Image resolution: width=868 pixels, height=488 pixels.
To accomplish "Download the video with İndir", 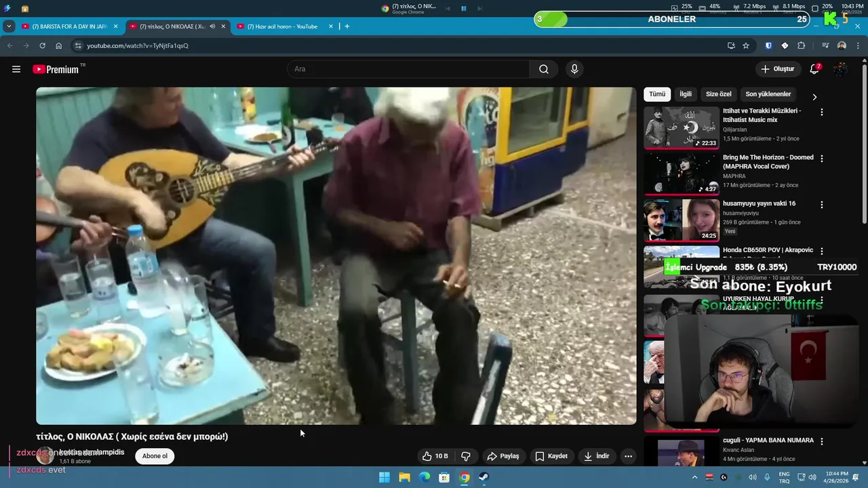I will coord(597,456).
